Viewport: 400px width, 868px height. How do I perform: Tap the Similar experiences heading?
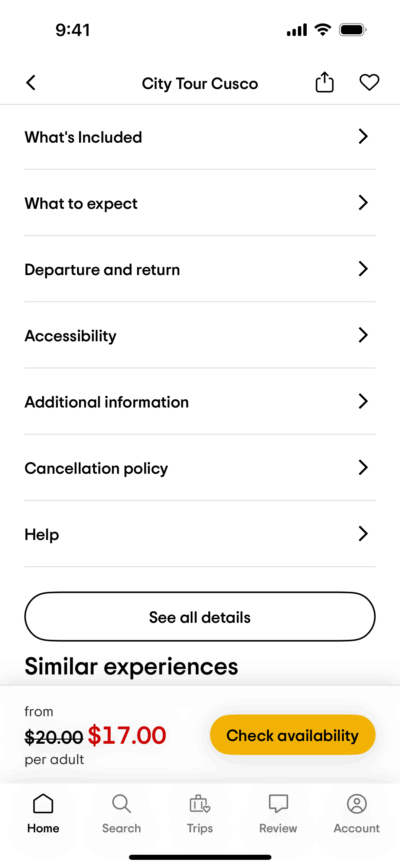tap(131, 666)
